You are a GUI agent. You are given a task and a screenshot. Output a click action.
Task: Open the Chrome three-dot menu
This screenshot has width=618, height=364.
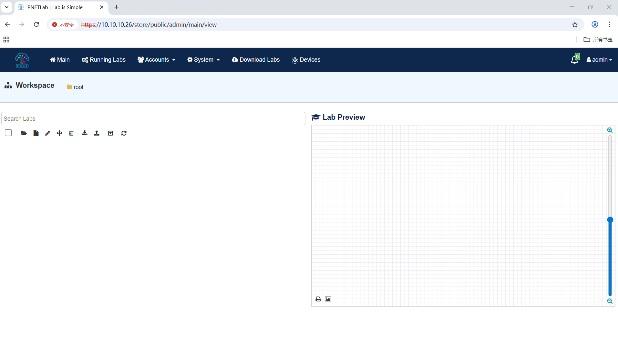point(609,25)
